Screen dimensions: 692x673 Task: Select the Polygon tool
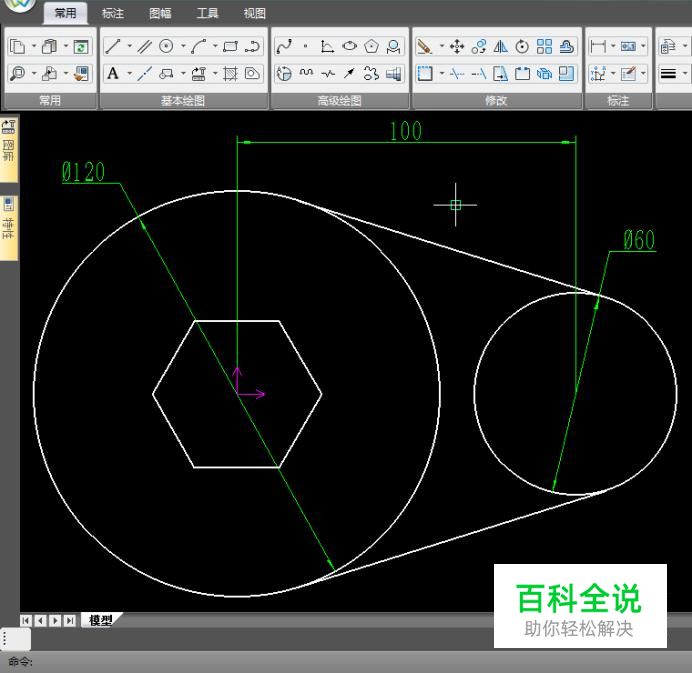(372, 46)
